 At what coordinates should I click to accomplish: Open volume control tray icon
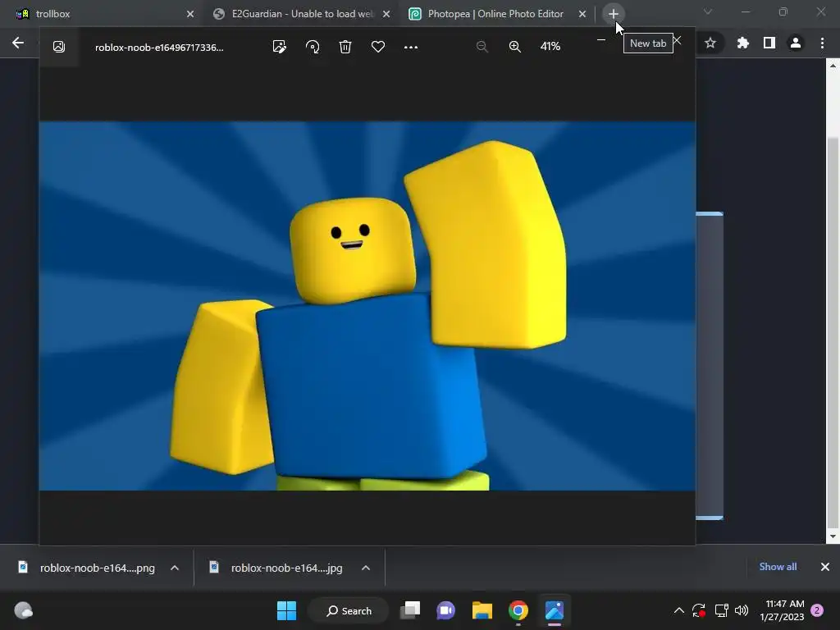(x=742, y=610)
